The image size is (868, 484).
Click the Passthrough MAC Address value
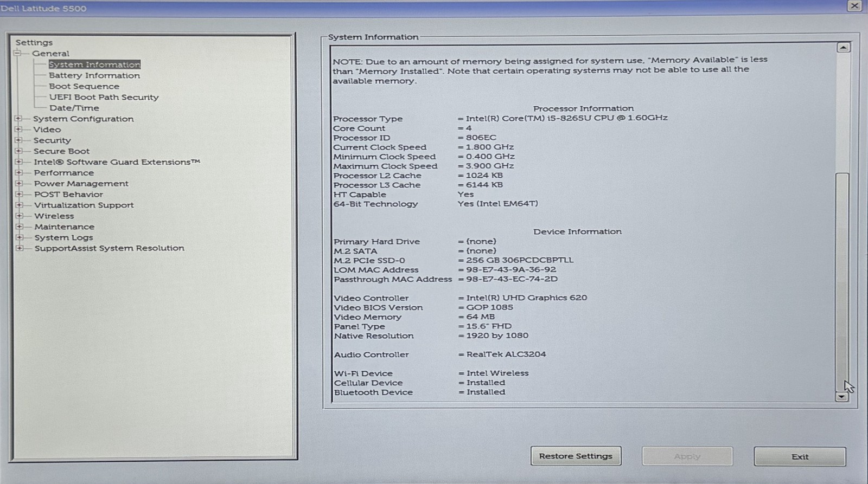coord(512,279)
